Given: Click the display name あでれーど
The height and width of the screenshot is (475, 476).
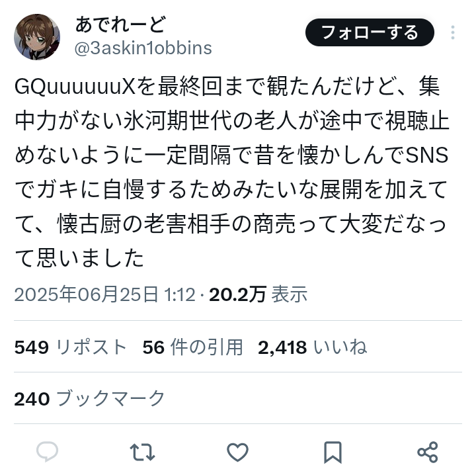Looking at the screenshot, I should tap(120, 24).
